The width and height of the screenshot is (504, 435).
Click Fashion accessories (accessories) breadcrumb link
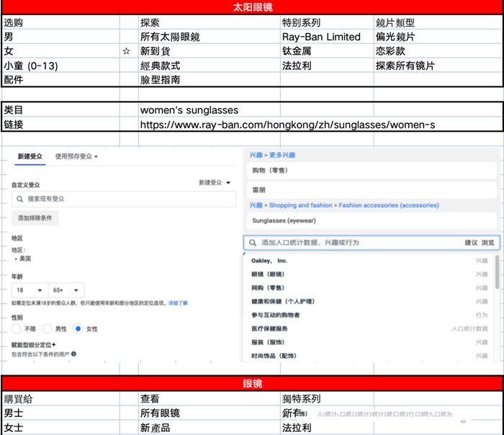pos(389,205)
